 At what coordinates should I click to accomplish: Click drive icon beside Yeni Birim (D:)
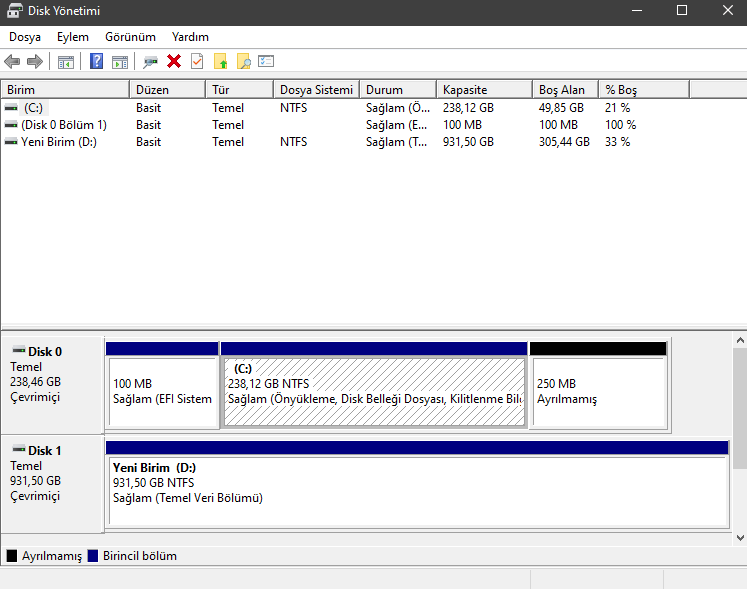(x=11, y=142)
